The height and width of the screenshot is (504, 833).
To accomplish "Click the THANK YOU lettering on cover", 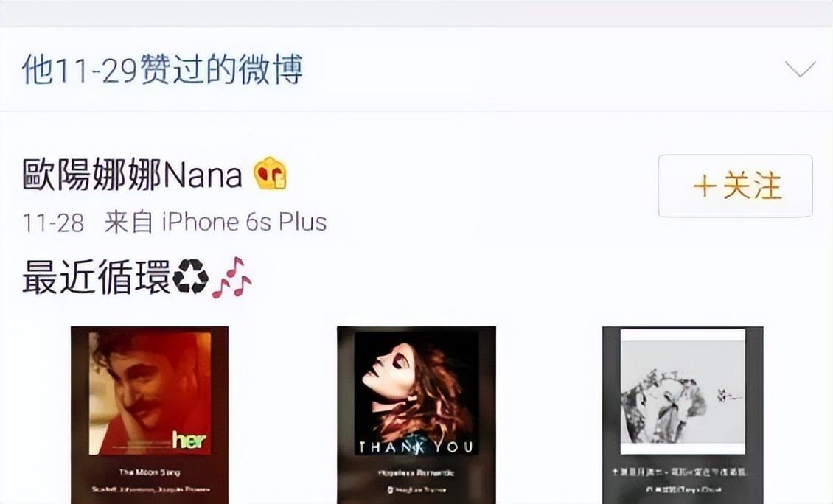I will click(416, 447).
